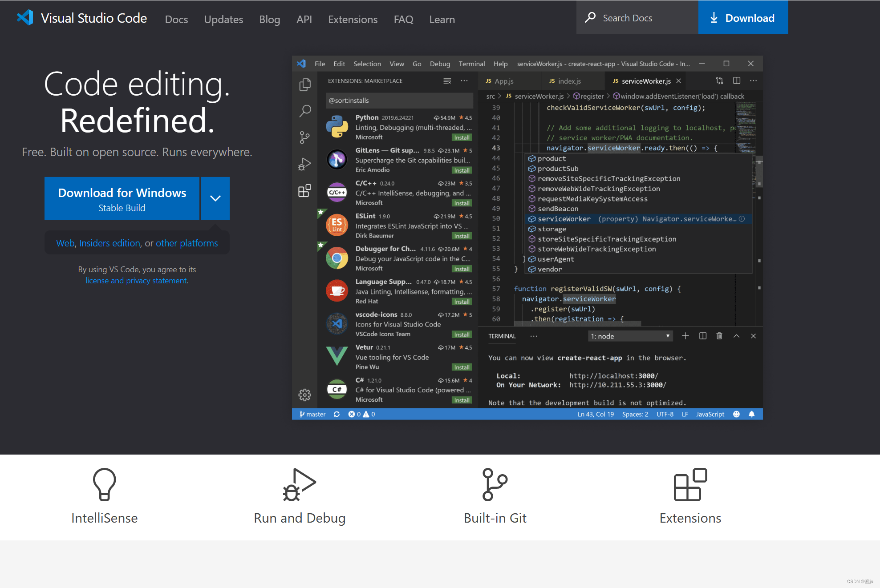The height and width of the screenshot is (588, 880).
Task: Open the other platforms link
Action: click(187, 243)
